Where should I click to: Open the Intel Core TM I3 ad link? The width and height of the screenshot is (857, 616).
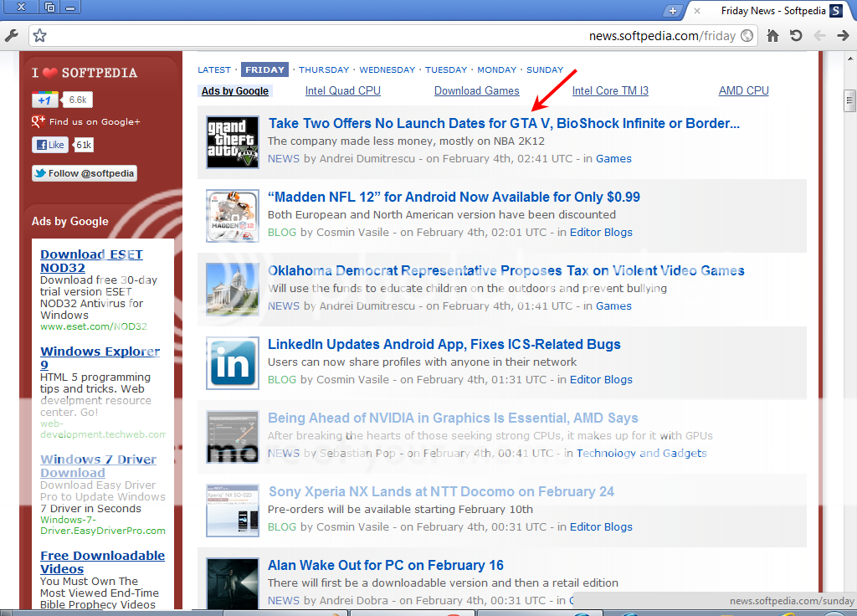610,90
